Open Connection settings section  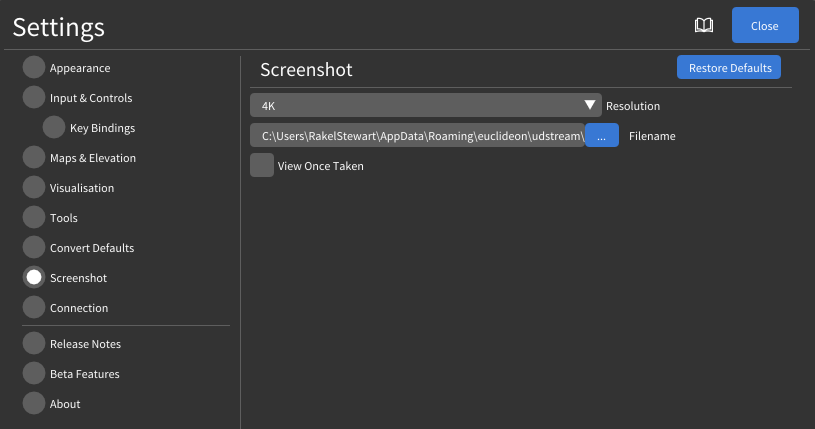click(34, 308)
